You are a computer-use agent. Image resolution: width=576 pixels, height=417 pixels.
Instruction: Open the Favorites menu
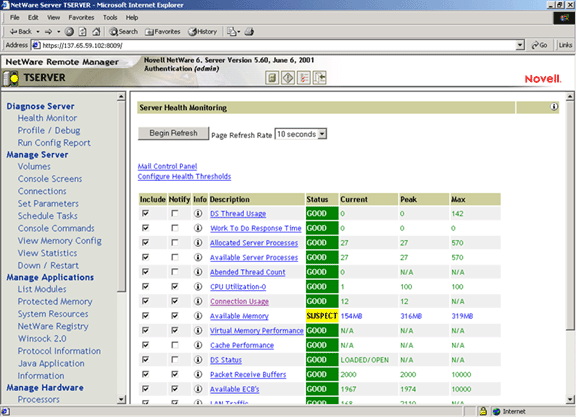(x=81, y=17)
